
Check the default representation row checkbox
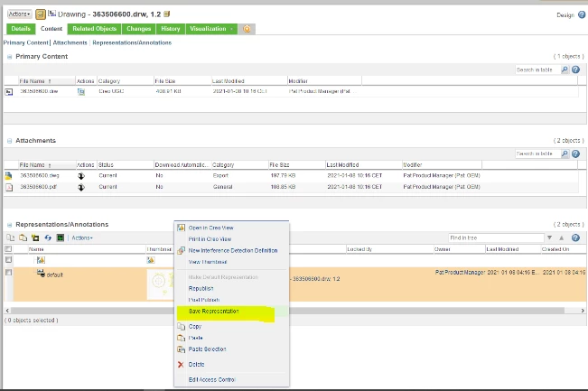coord(8,273)
